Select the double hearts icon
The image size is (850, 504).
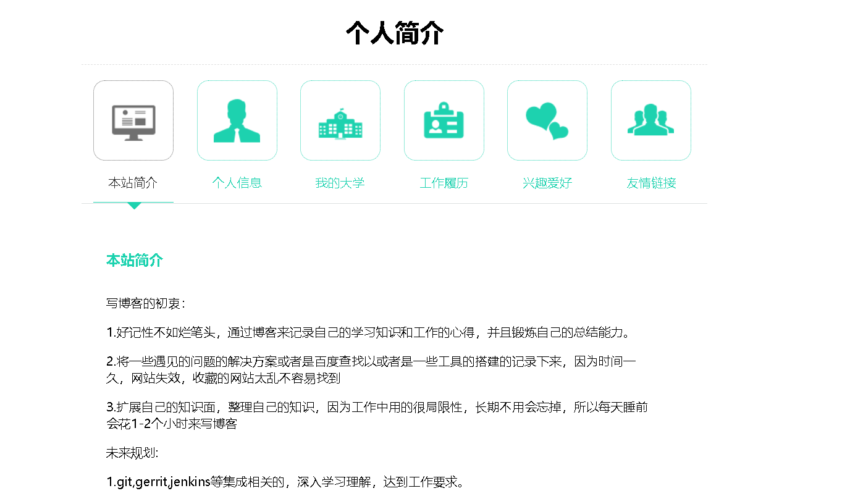pyautogui.click(x=547, y=120)
